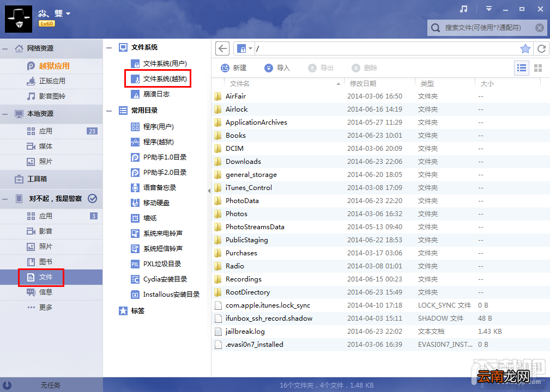Sort by 修改日期 column header

[x=379, y=84]
